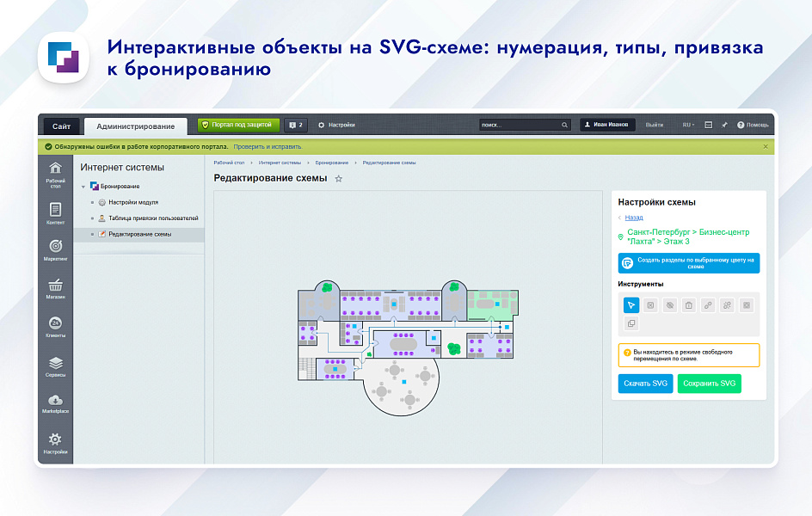This screenshot has height=516, width=812.
Task: Click the pin icon in the top bar
Action: pos(724,125)
